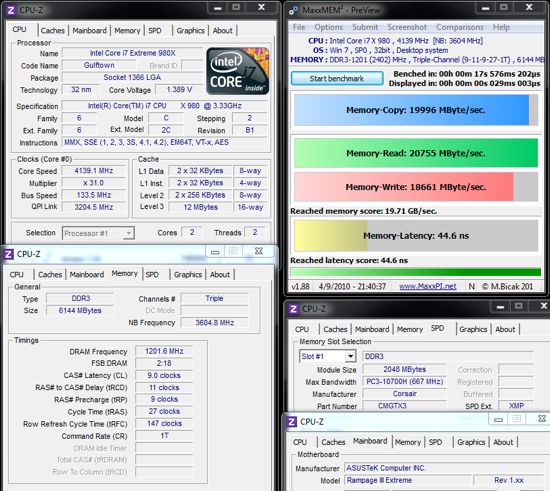Select About tab in the Memory CPU-Z window

(220, 275)
